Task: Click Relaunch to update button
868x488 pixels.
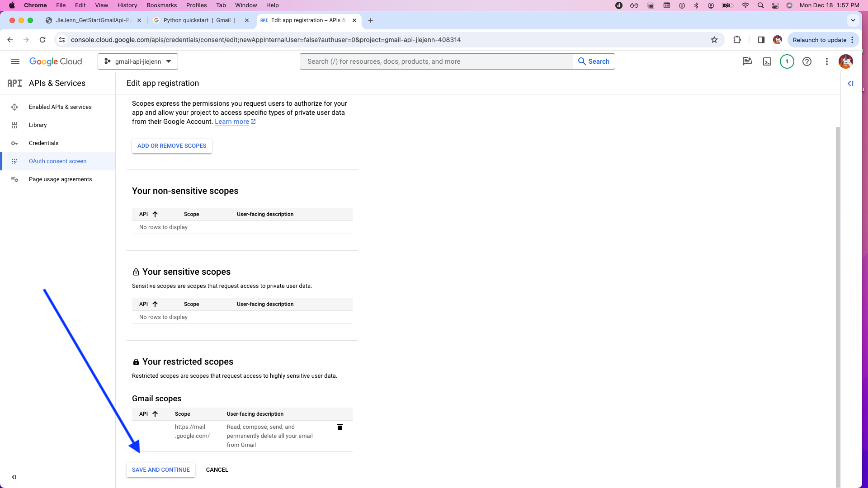Action: tap(819, 40)
